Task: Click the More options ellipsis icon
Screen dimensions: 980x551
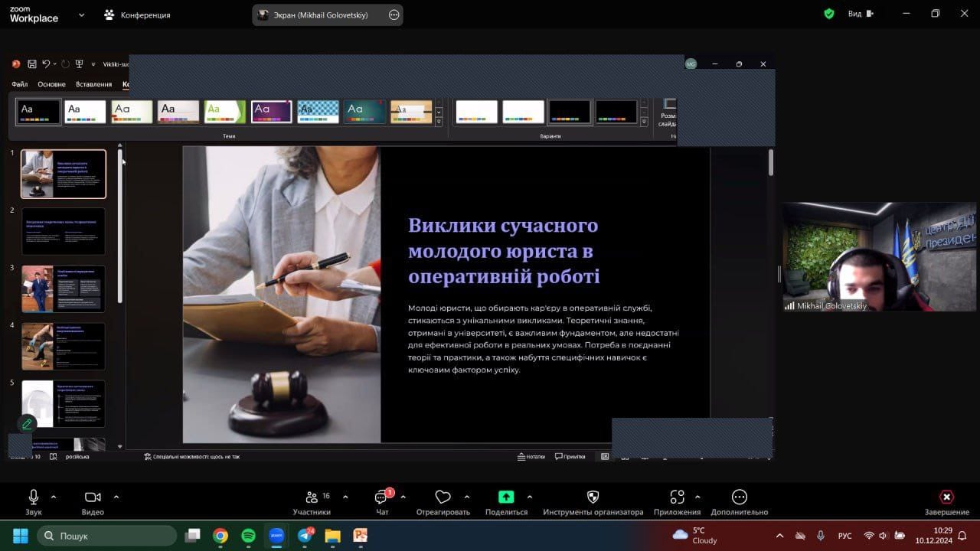Action: tap(739, 497)
